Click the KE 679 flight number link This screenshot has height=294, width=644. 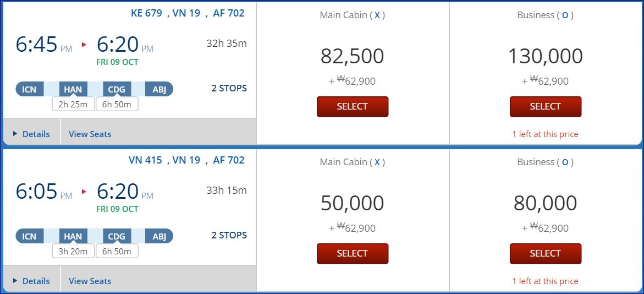[146, 13]
